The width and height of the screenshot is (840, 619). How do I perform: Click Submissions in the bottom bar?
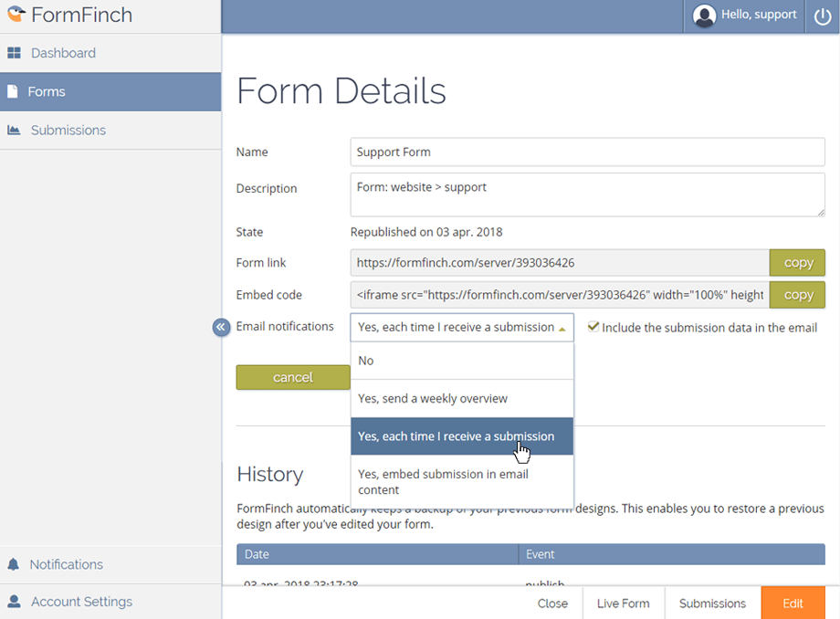pos(712,603)
